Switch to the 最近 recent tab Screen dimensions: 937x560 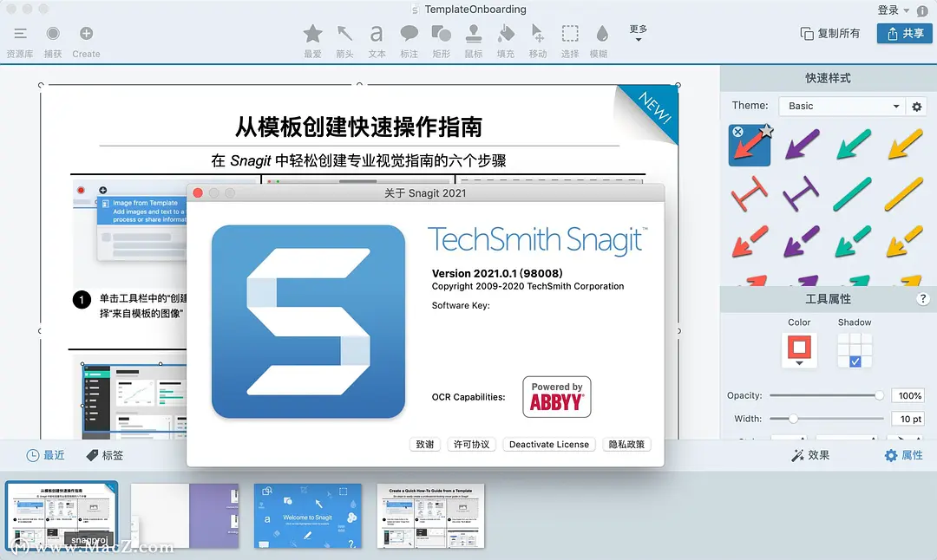click(x=45, y=455)
